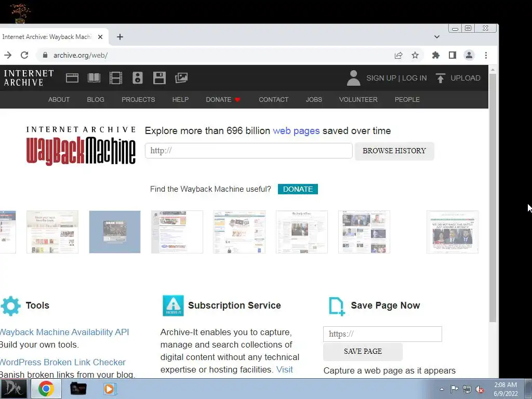Click the user avatar icon beside Sign Up
Image resolution: width=532 pixels, height=399 pixels.
coord(353,78)
